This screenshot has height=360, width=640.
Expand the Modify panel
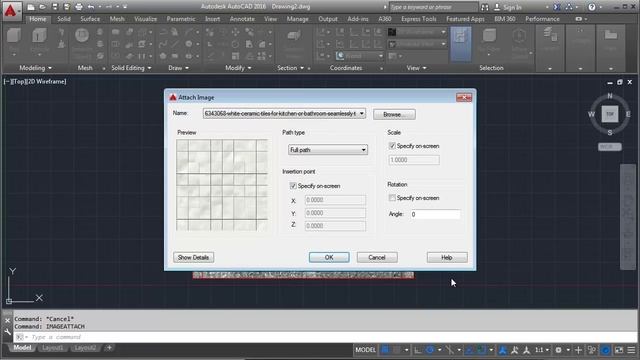[x=238, y=68]
